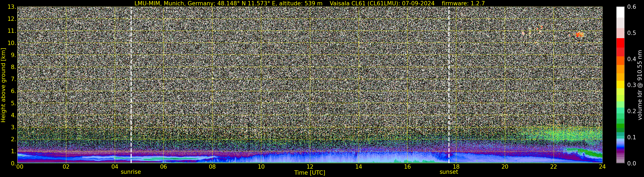The height and width of the screenshot is (177, 644).
Task: Click the '11.' height tick label
Action: pos(12,31)
